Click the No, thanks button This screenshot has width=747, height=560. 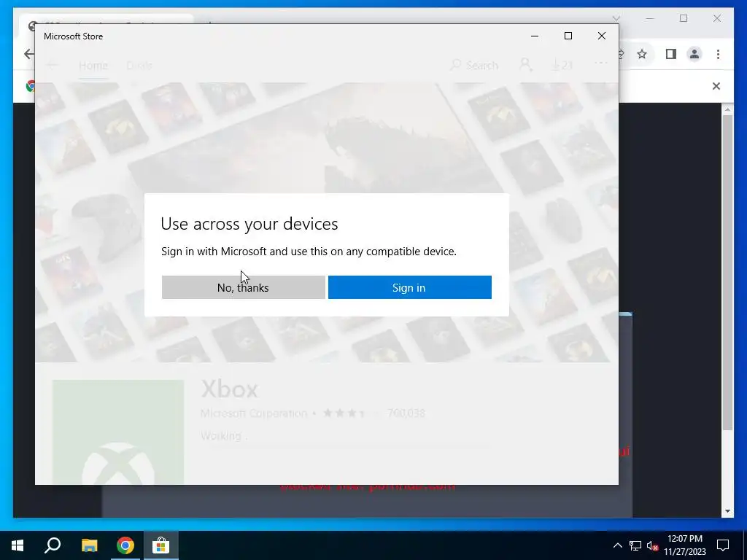tap(243, 287)
